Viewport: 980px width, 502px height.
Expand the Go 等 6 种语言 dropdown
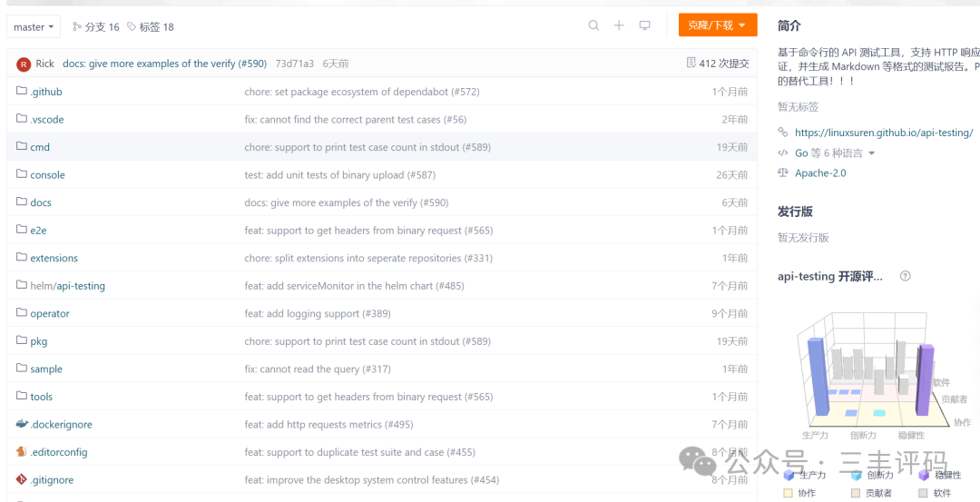tap(835, 153)
